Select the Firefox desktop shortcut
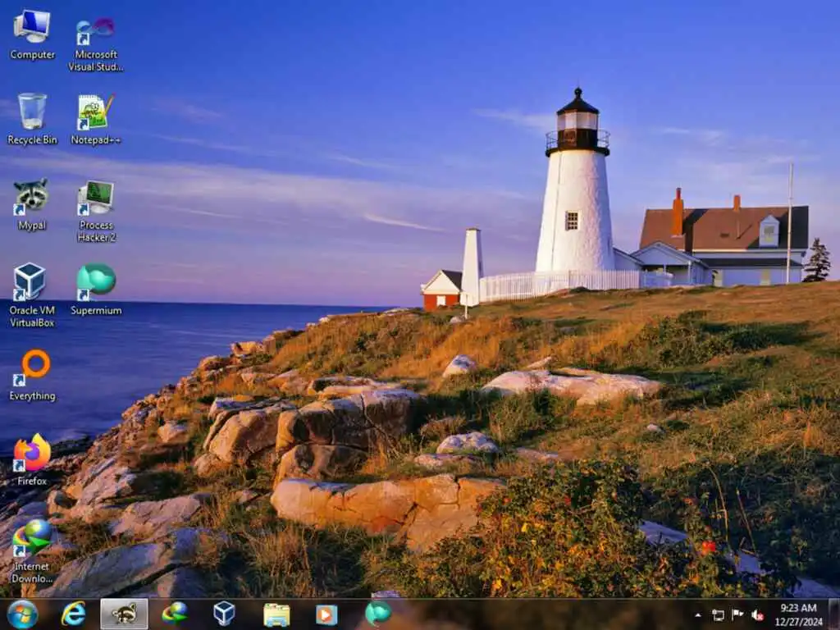 click(x=32, y=459)
